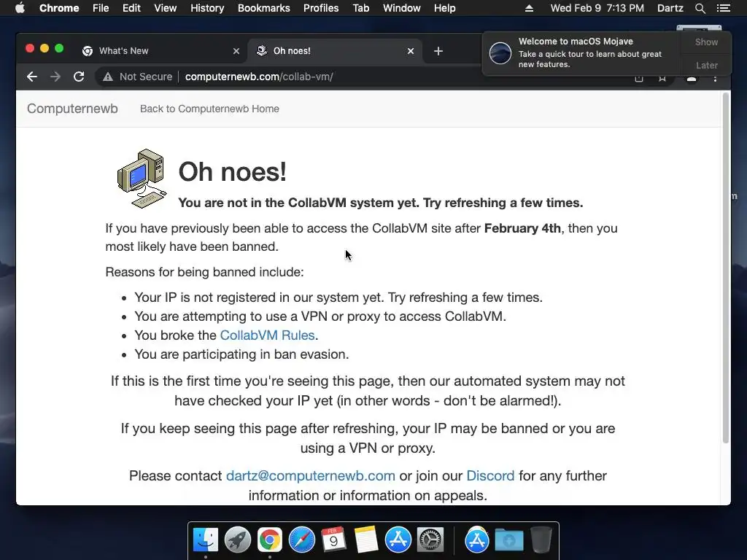
Task: Bookmark this page with the star icon
Action: [x=662, y=78]
